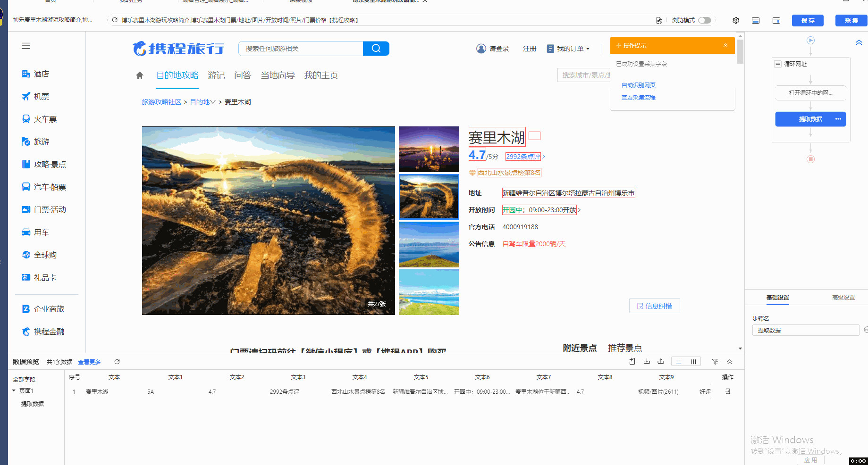868x465 pixels.
Task: Select first thumbnail of sunset lake
Action: pyautogui.click(x=429, y=149)
